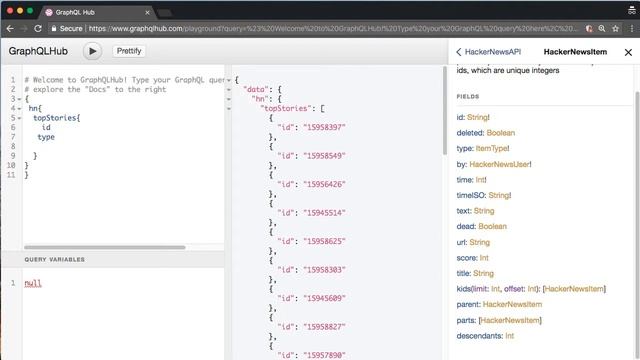
Task: Open HackerNewsItem type of kids field
Action: tap(574, 289)
